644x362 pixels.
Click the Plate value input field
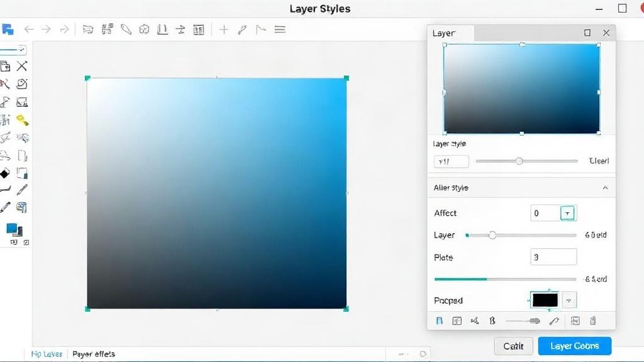[x=553, y=257]
